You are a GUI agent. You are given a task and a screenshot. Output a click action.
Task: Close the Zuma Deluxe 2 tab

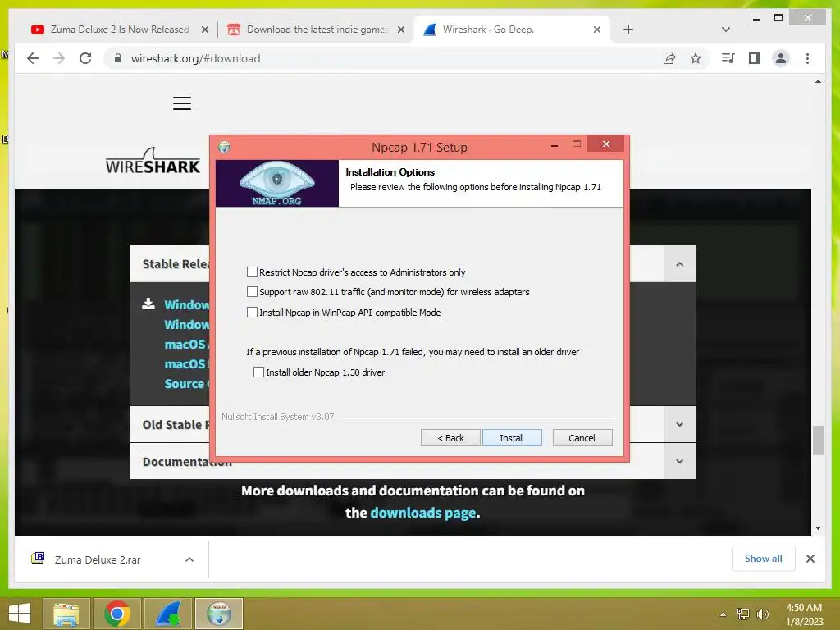coord(204,30)
